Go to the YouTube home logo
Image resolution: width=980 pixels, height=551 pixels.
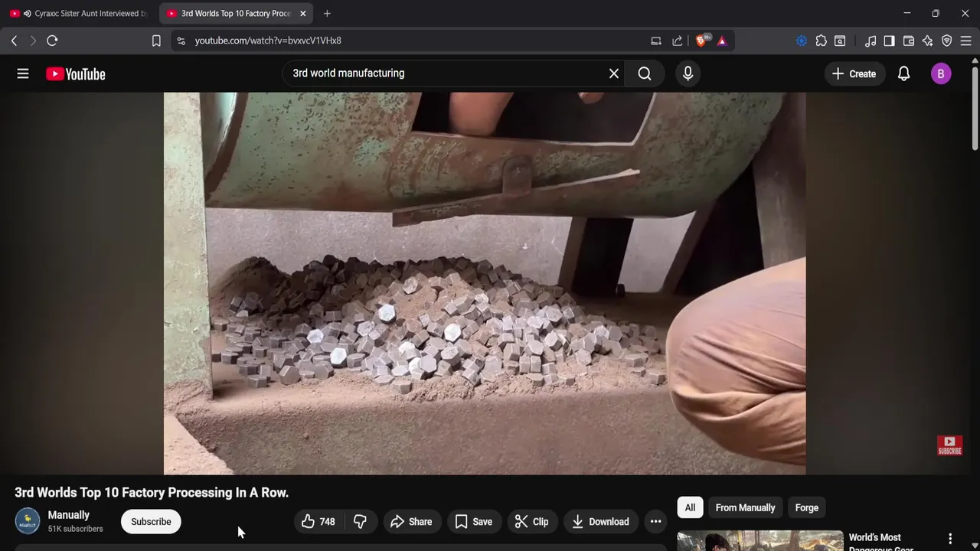pyautogui.click(x=75, y=73)
